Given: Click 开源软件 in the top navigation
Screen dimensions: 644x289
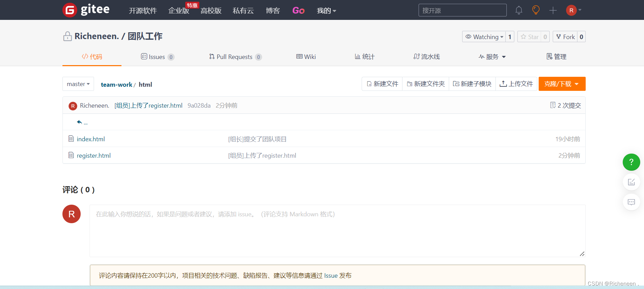Looking at the screenshot, I should (x=143, y=11).
